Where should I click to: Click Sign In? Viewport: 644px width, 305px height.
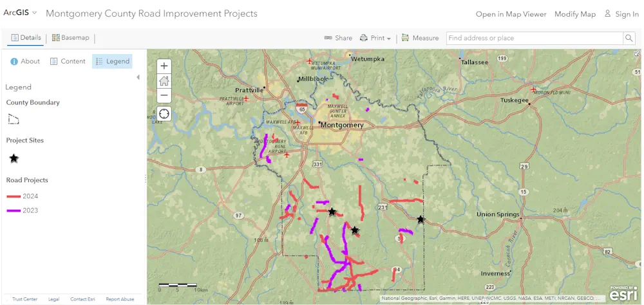[x=621, y=14]
